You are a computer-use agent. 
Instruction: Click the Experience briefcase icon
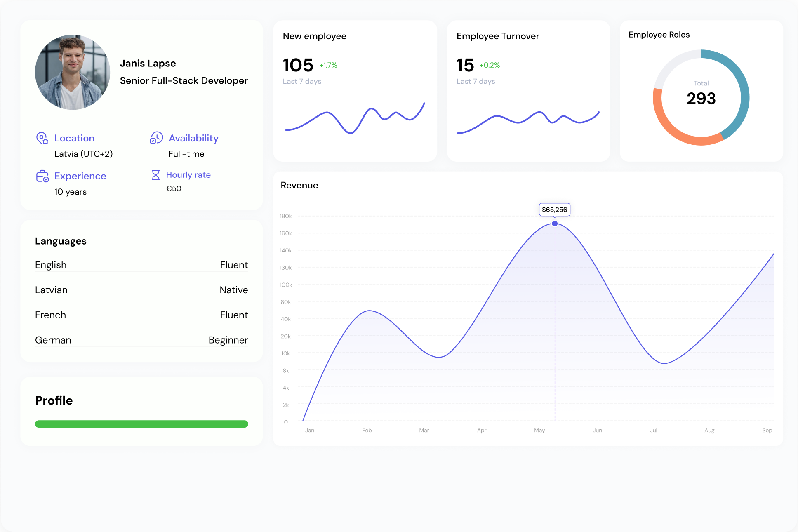[x=42, y=176]
